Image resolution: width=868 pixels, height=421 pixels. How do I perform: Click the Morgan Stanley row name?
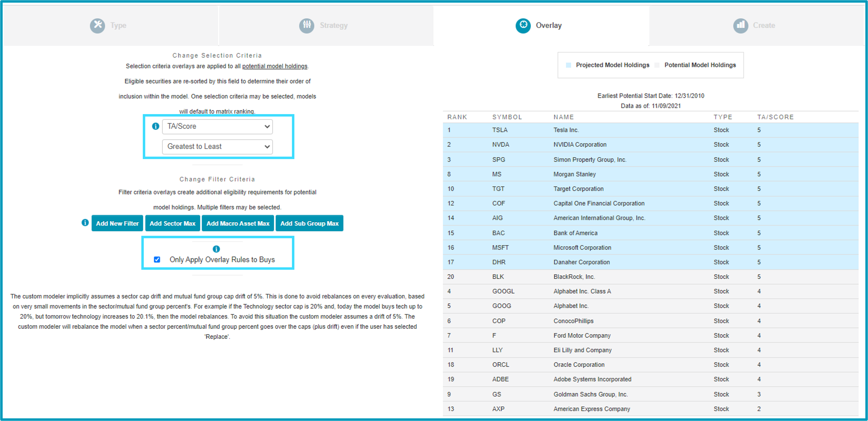click(x=575, y=174)
